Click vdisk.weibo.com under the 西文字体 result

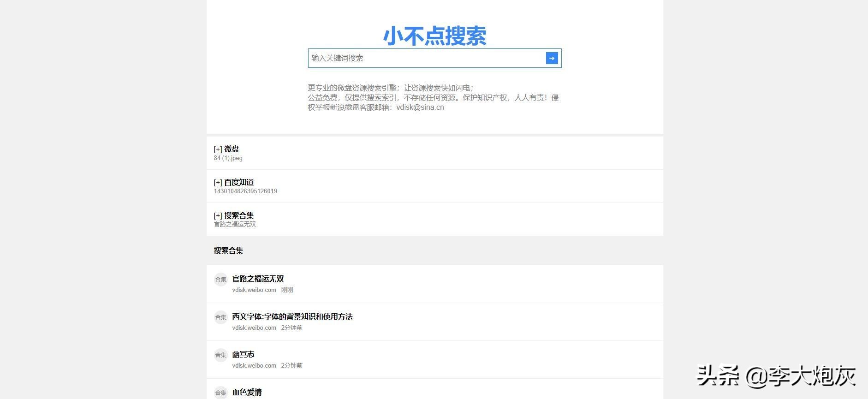[254, 328]
